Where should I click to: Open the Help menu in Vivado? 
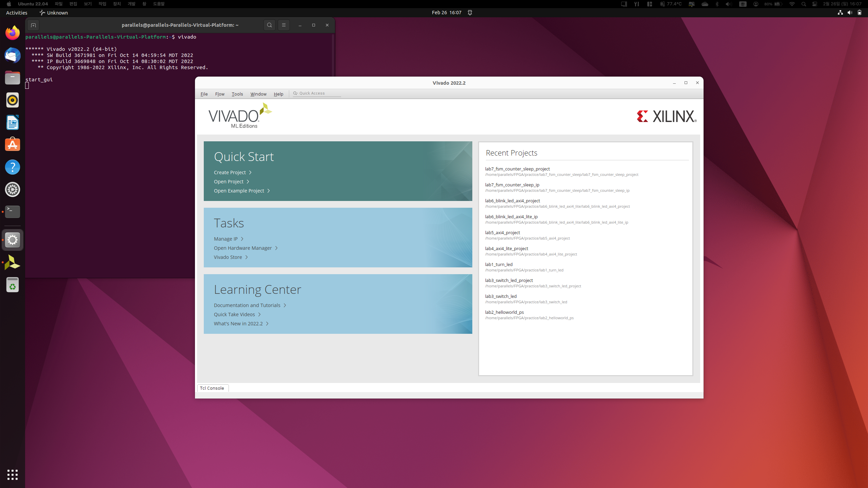(278, 94)
